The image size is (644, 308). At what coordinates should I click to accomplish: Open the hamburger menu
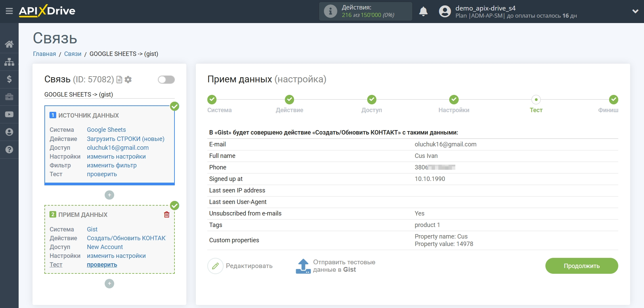click(9, 11)
